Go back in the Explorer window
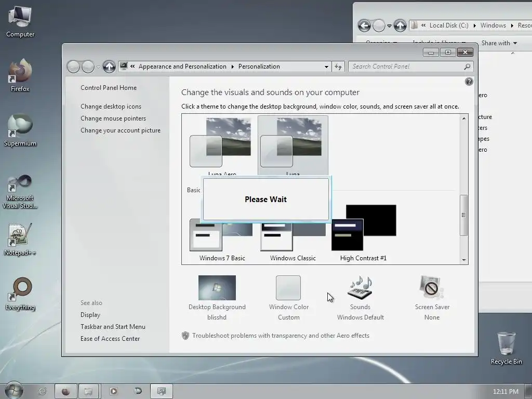Screen dimensions: 532x399 point(364,25)
